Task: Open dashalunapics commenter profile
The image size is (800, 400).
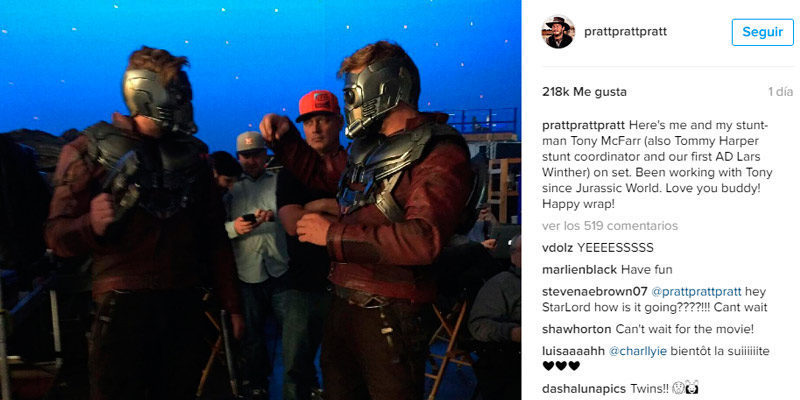Action: 581,389
